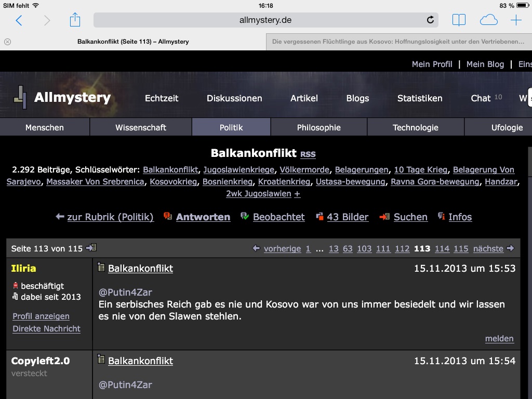Click the vorherige page link
The image size is (532, 399).
point(282,249)
